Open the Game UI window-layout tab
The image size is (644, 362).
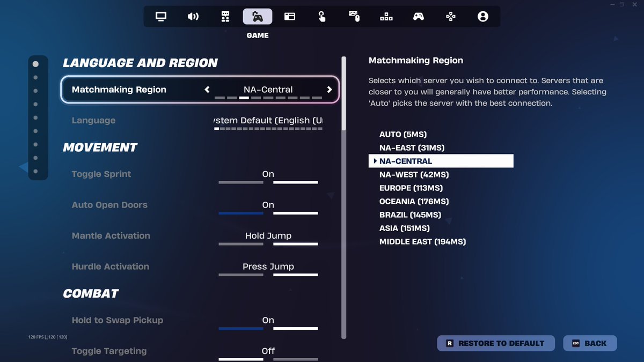[x=290, y=17]
